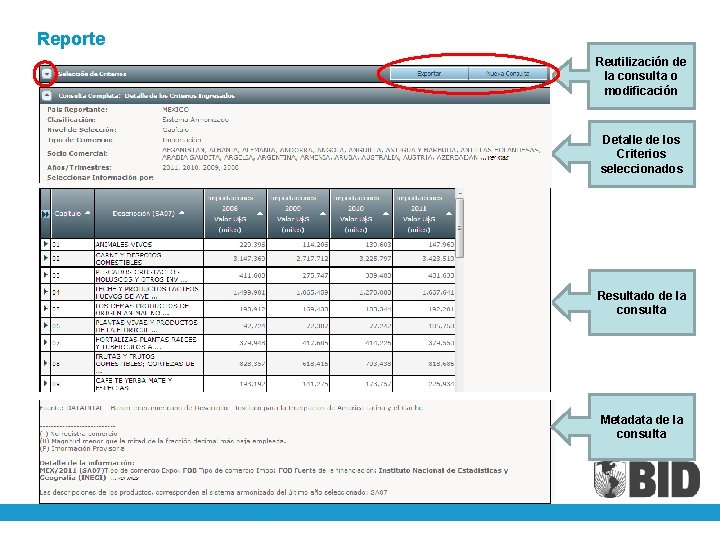Click the BID logo
This screenshot has height=540, width=720.
647,479
